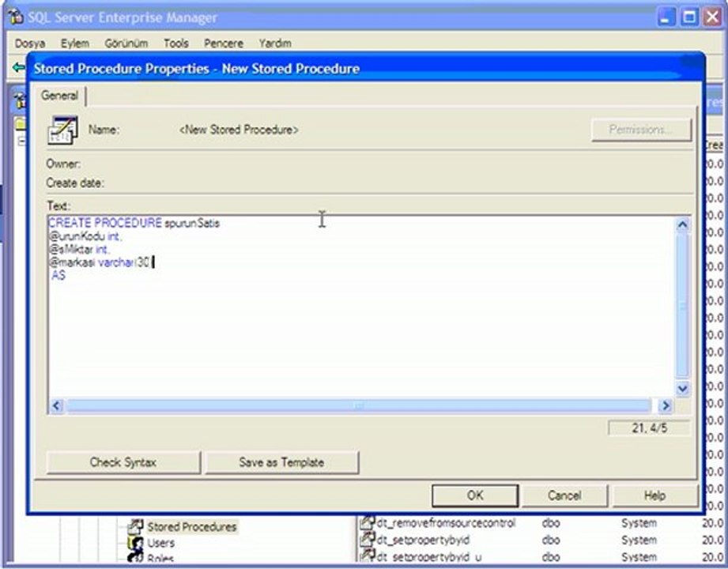Close the Enterprise Manager window
The image size is (728, 569).
pyautogui.click(x=713, y=17)
